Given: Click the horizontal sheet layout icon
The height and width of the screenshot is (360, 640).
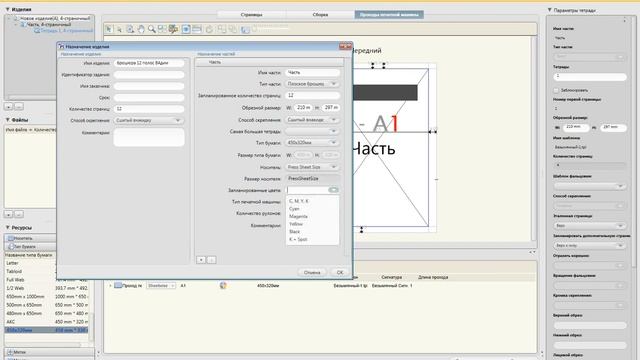Looking at the screenshot, I should point(197,29).
